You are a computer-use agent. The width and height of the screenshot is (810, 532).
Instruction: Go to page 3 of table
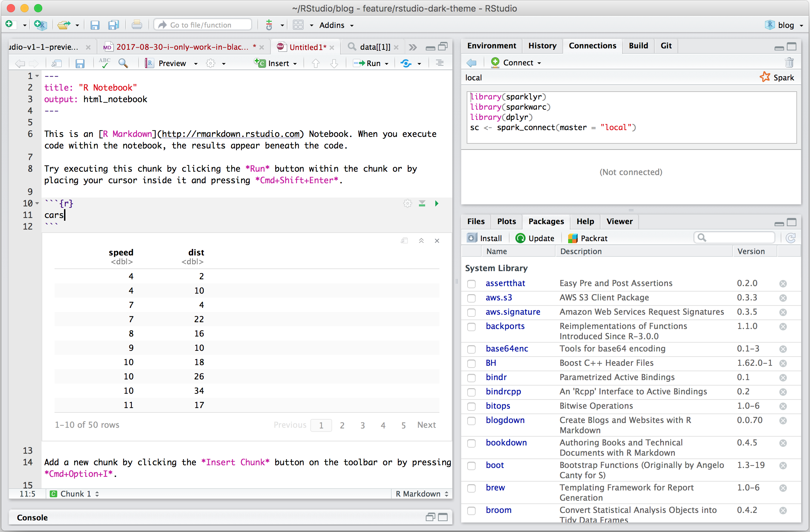(x=362, y=425)
